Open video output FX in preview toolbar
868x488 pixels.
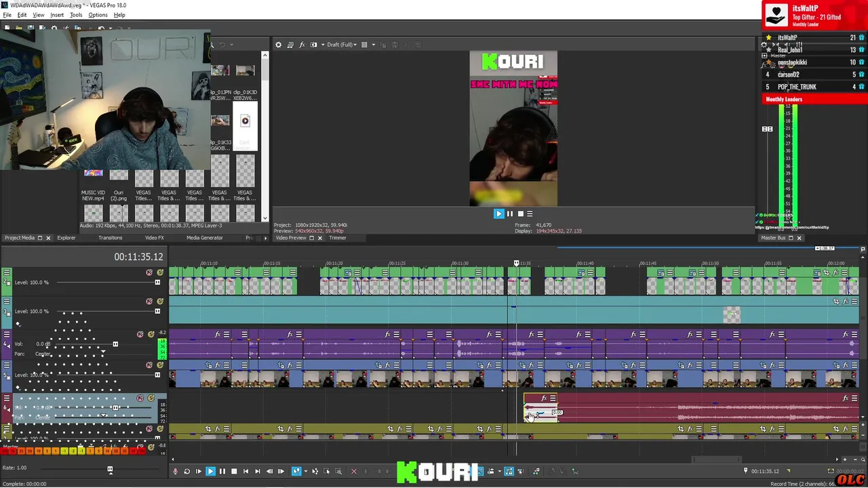coord(302,45)
